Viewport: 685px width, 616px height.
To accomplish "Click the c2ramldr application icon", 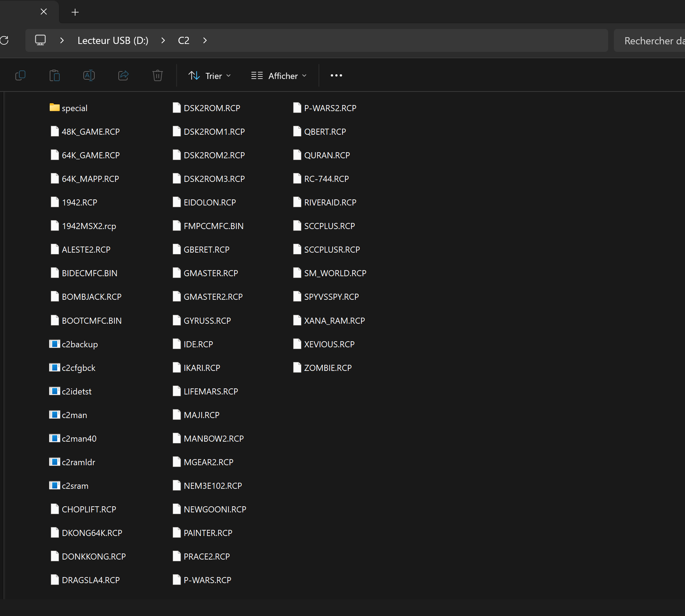I will [x=54, y=462].
